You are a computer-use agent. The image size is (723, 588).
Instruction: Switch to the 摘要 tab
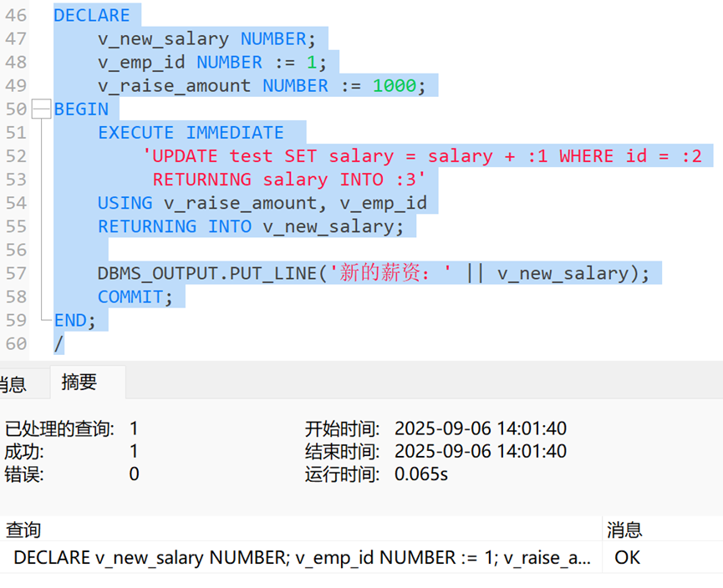tap(79, 383)
